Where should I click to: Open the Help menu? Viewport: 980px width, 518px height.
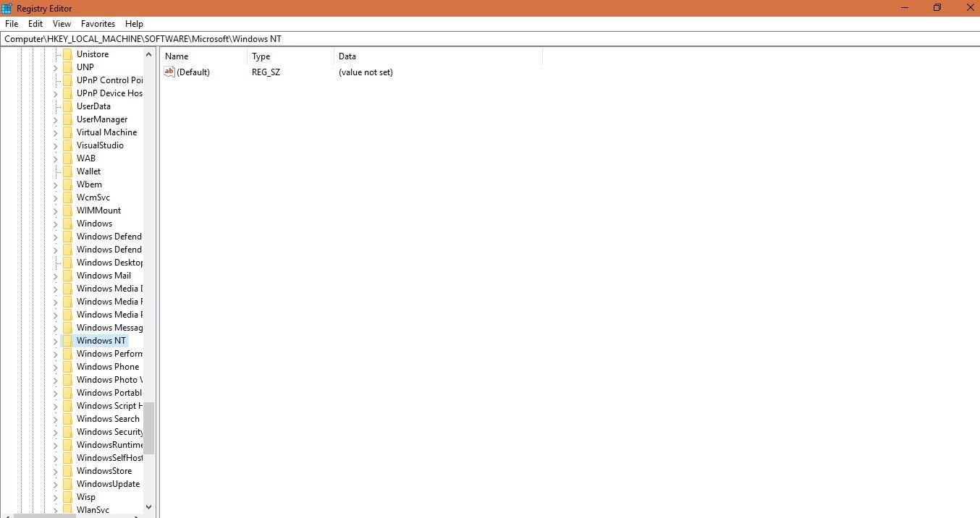pyautogui.click(x=134, y=24)
